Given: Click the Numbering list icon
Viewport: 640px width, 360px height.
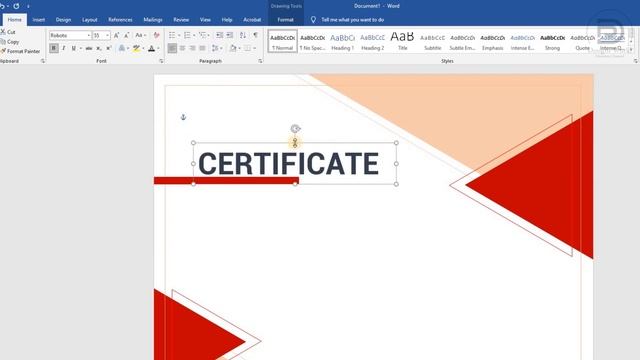Looking at the screenshot, I should (x=187, y=35).
